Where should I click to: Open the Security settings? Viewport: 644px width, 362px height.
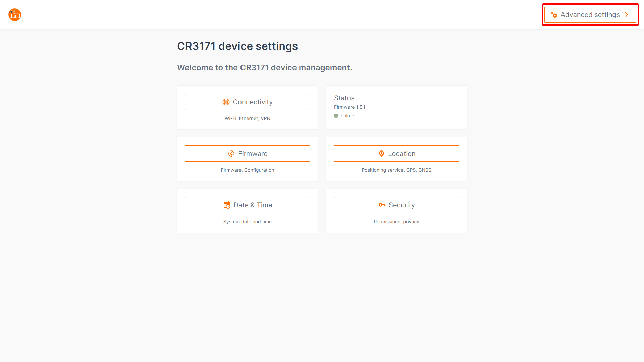click(x=401, y=205)
